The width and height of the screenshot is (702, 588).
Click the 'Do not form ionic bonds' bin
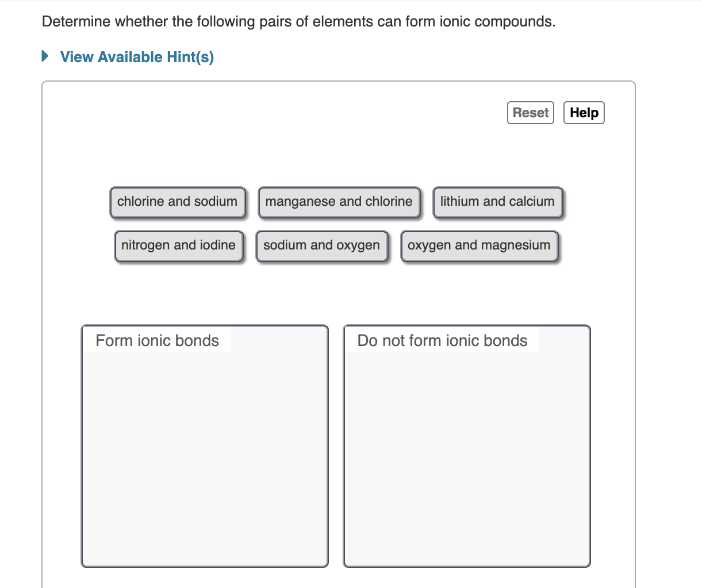click(466, 448)
